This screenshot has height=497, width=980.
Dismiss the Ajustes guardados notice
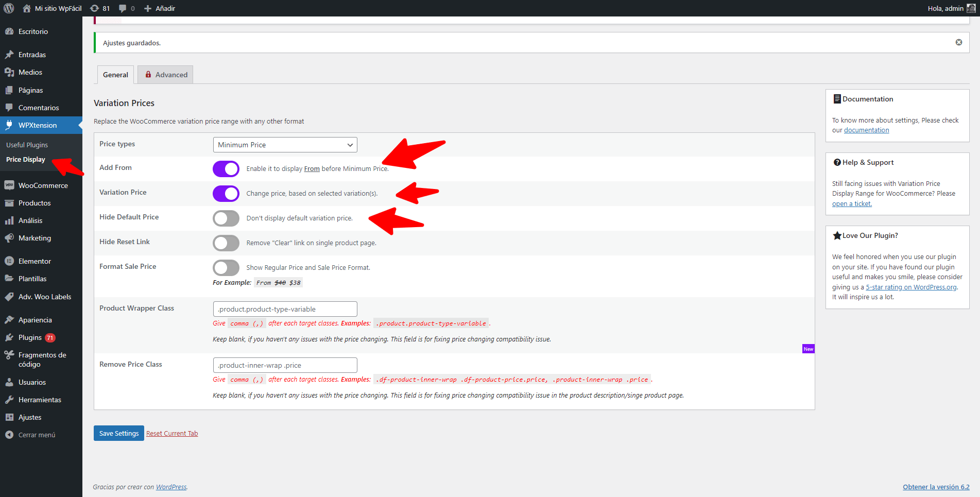tap(959, 42)
